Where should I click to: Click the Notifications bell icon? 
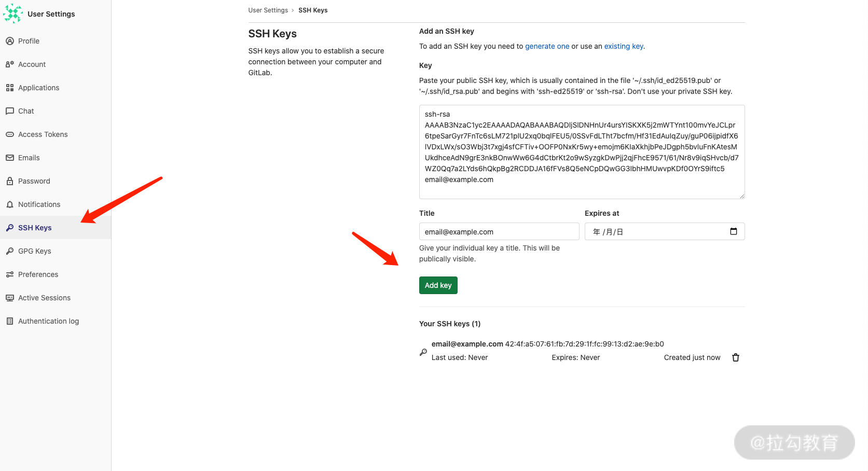click(10, 204)
